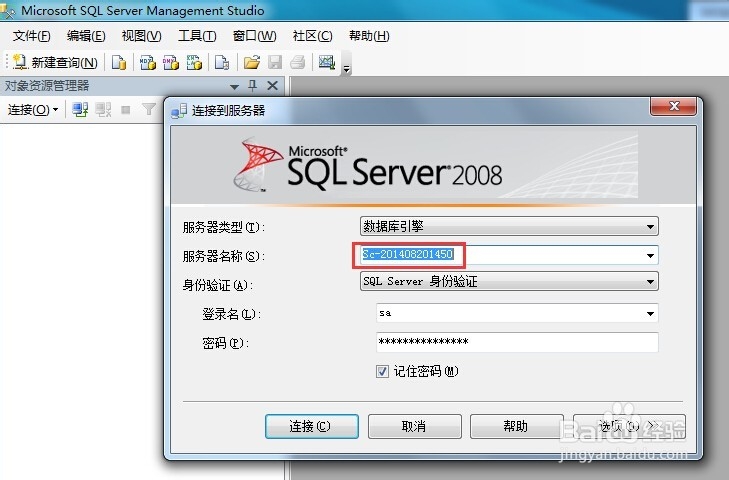The image size is (729, 480).
Task: Click the 密码 password field
Action: click(517, 342)
